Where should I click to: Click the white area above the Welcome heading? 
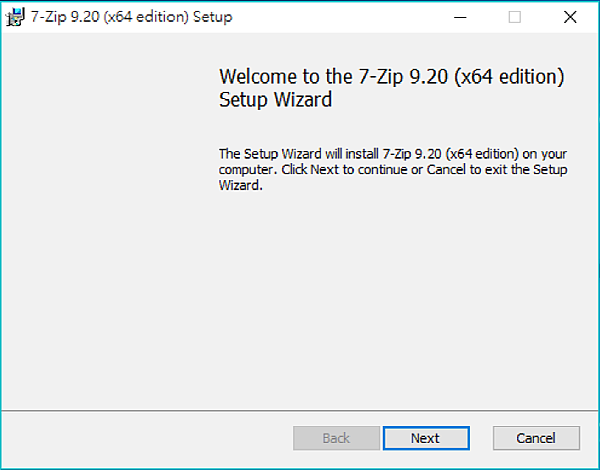pos(400,48)
